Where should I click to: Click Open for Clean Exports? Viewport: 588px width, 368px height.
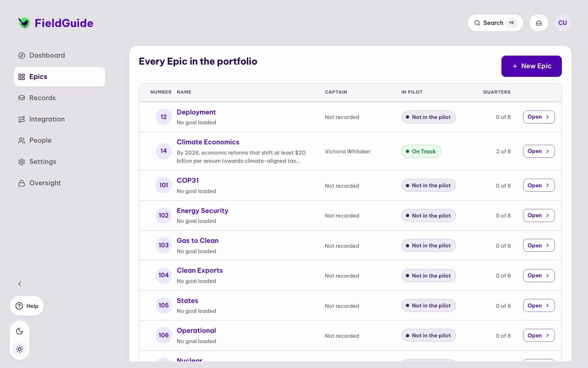point(539,276)
